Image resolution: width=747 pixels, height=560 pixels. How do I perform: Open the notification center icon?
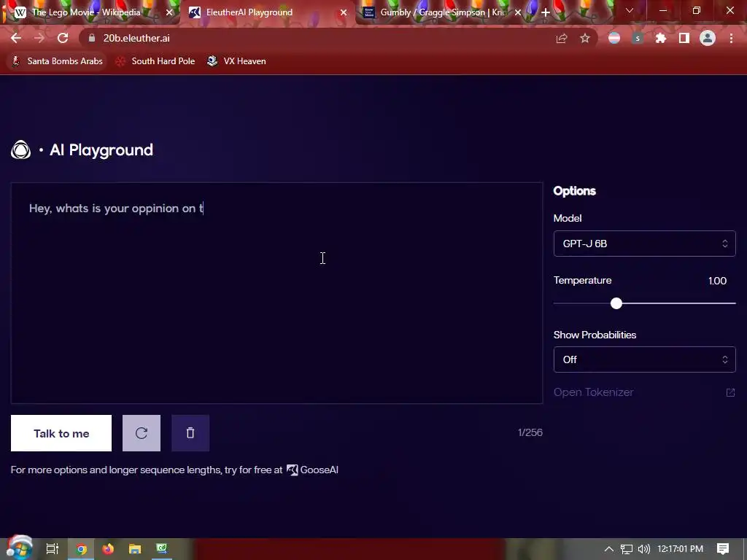(x=723, y=549)
